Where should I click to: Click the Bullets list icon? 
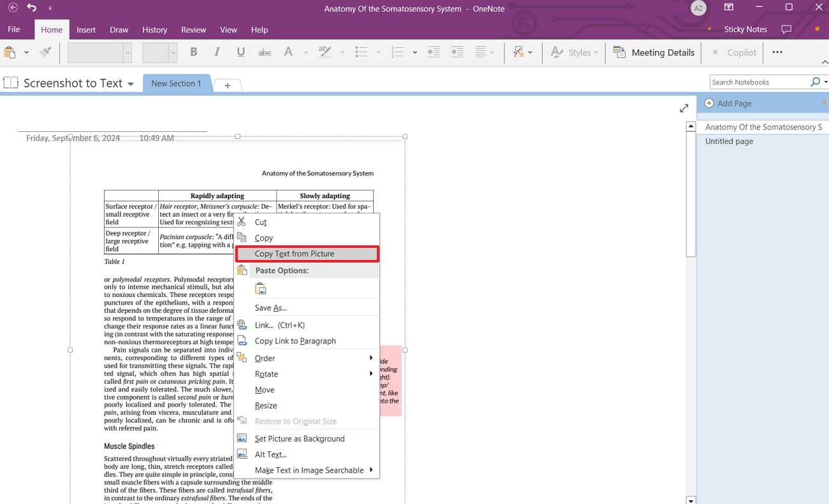pyautogui.click(x=361, y=52)
